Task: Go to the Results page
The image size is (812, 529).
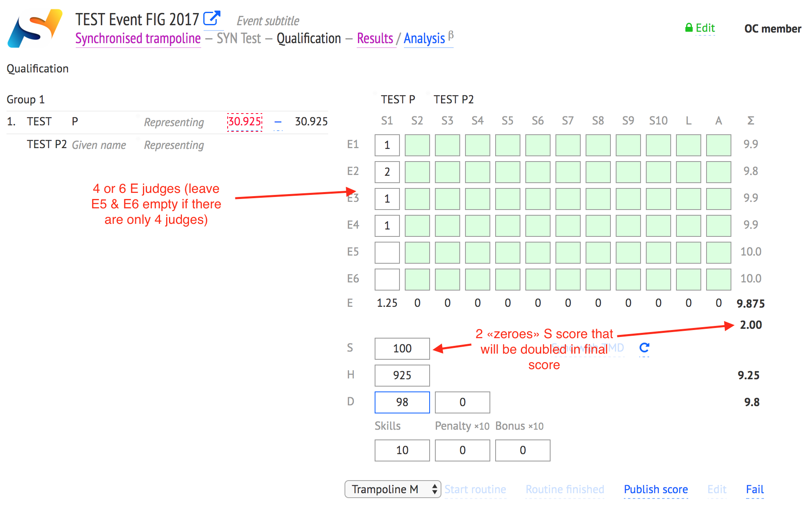Action: [375, 39]
